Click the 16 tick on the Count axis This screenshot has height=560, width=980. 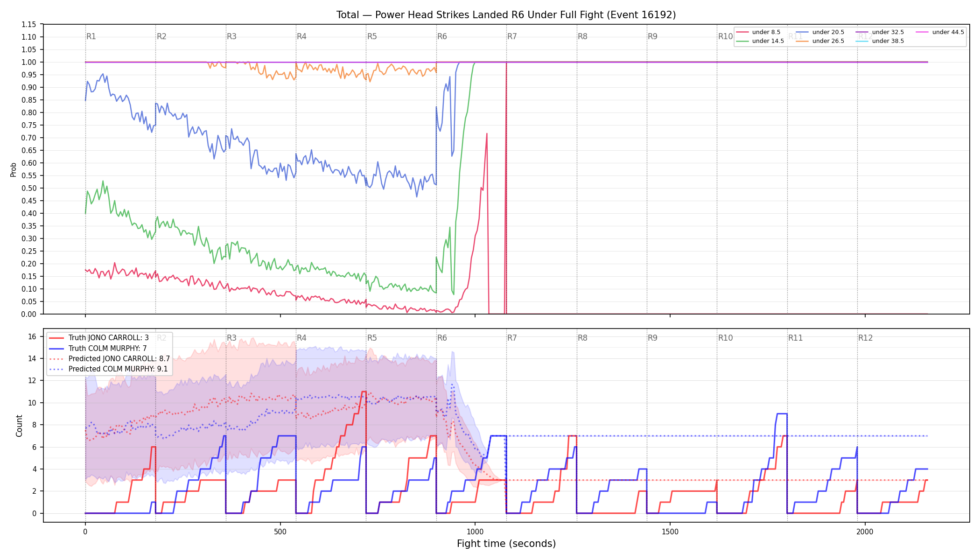(32, 336)
